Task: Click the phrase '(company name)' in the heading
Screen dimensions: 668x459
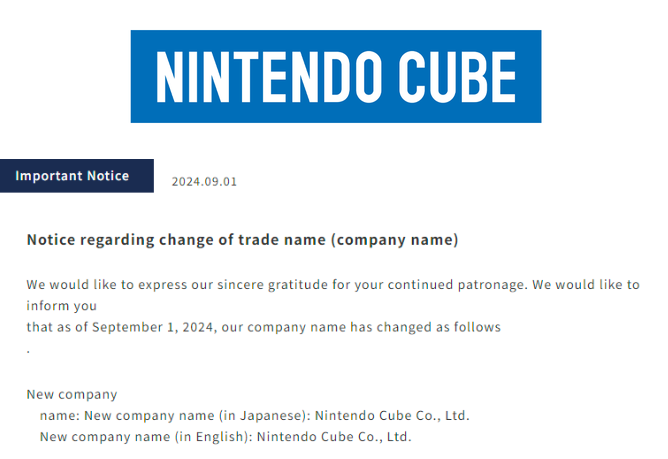Action: [395, 240]
